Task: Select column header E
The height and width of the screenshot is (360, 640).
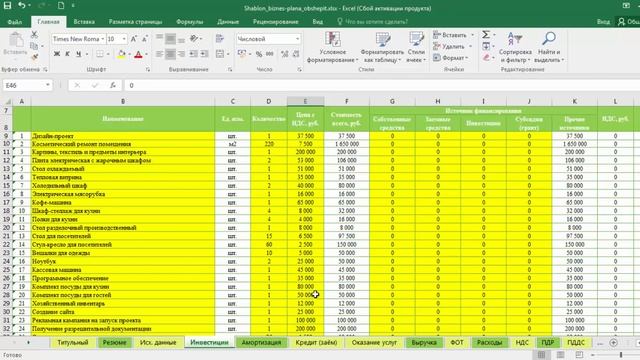Action: (305, 101)
